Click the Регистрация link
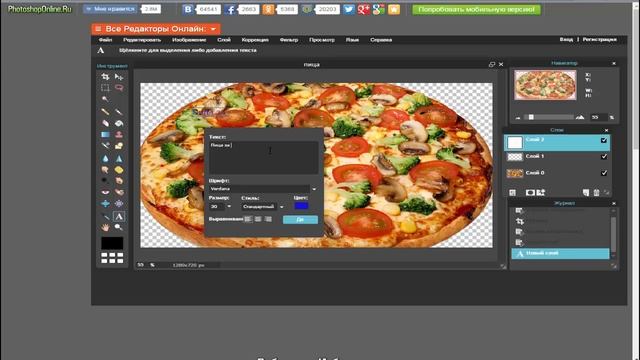This screenshot has width=640, height=360. click(600, 40)
